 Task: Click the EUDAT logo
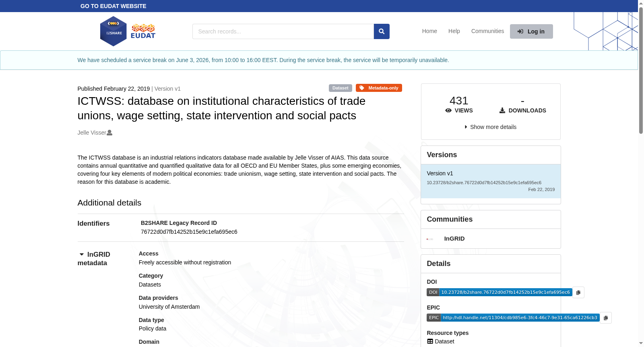[143, 31]
